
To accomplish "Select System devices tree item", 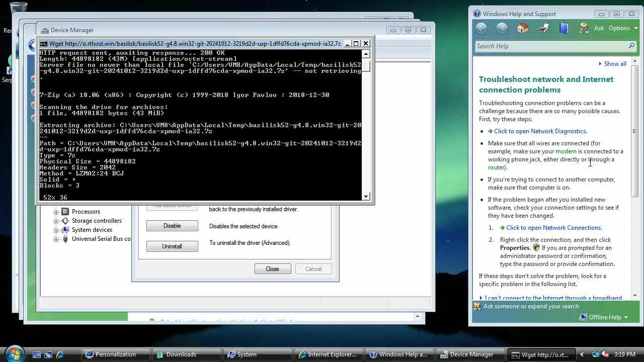I will pos(92,230).
